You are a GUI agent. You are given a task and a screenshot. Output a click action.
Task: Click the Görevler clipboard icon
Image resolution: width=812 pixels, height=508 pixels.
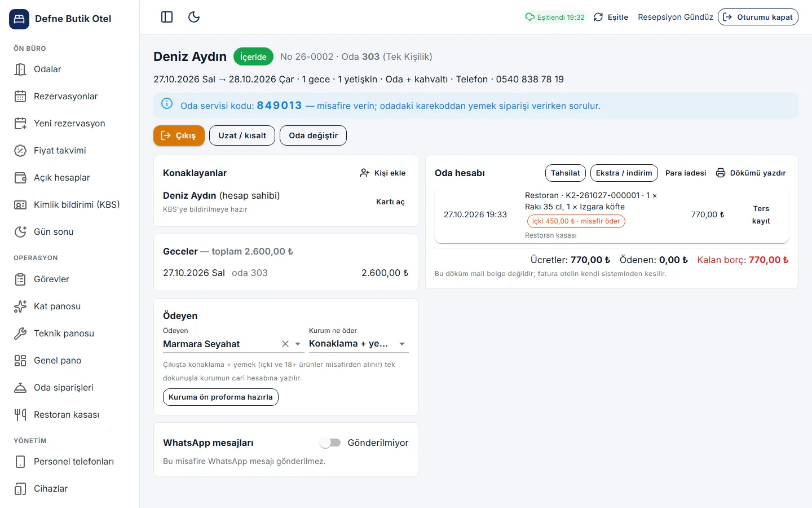tap(20, 279)
